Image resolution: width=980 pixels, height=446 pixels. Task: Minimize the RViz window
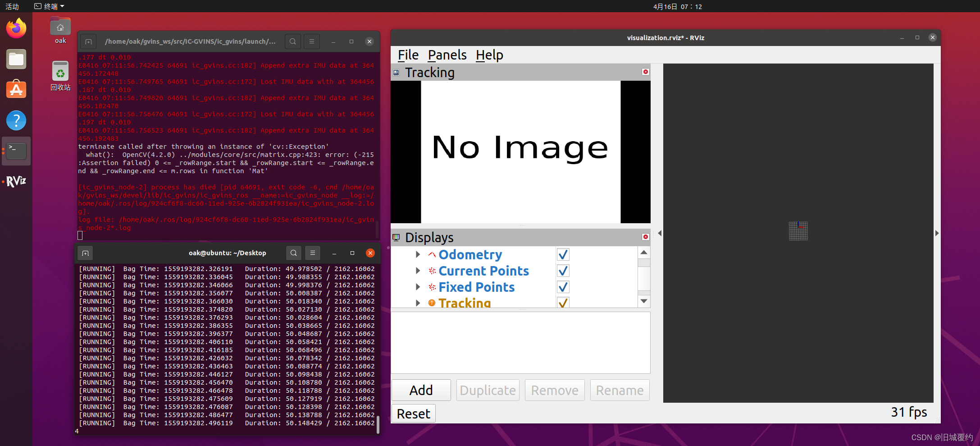(x=902, y=38)
